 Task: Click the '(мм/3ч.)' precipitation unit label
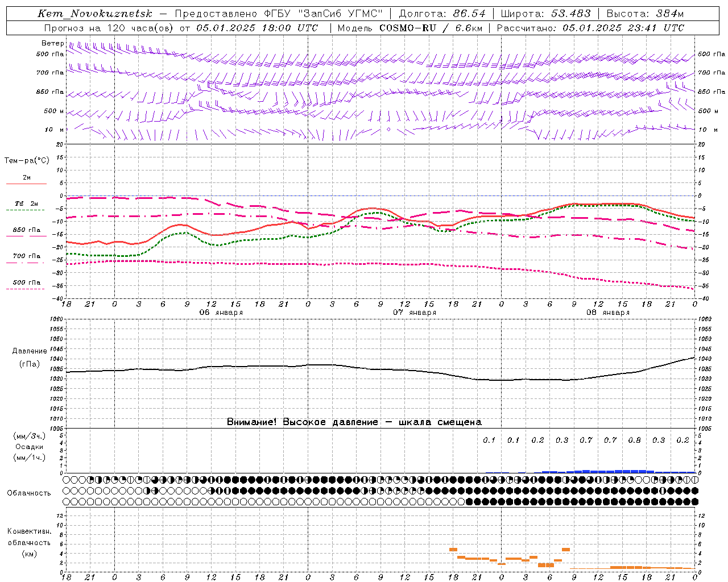[x=30, y=436]
